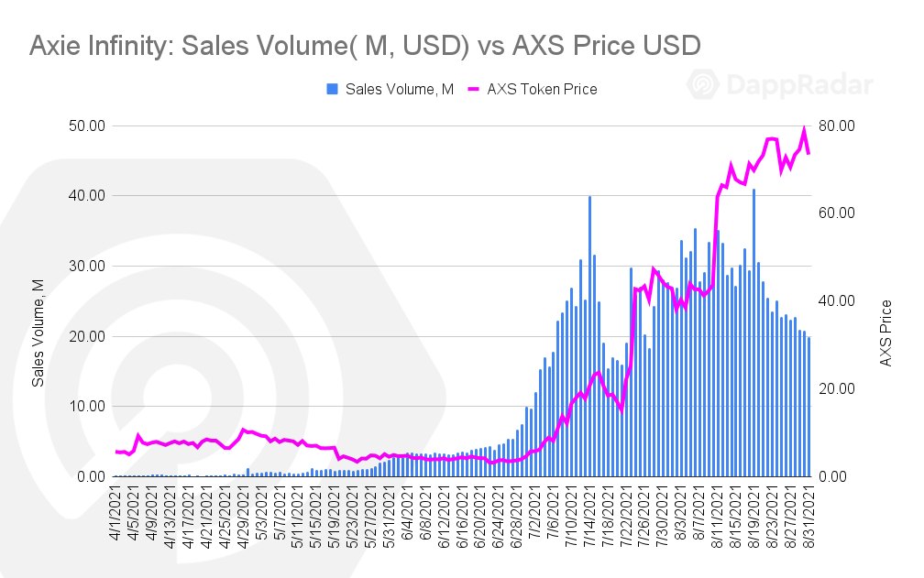Click the 50.00 label on left axis

click(x=86, y=126)
